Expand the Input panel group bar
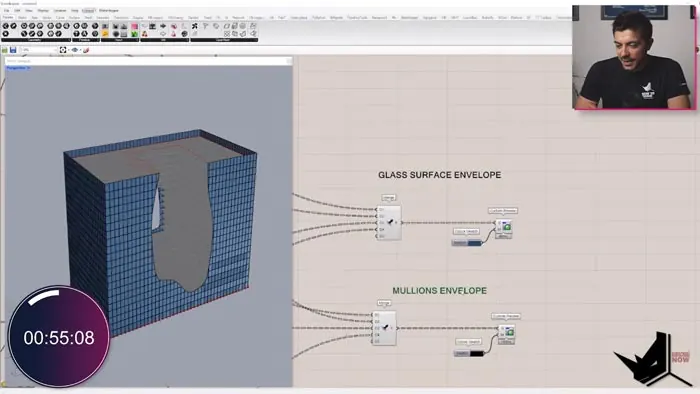700x394 pixels. [x=120, y=40]
